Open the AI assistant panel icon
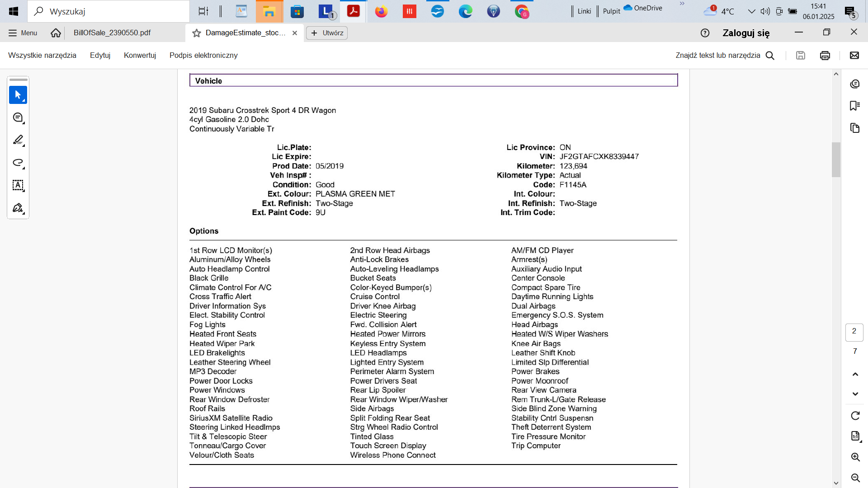The width and height of the screenshot is (868, 488). (x=854, y=84)
